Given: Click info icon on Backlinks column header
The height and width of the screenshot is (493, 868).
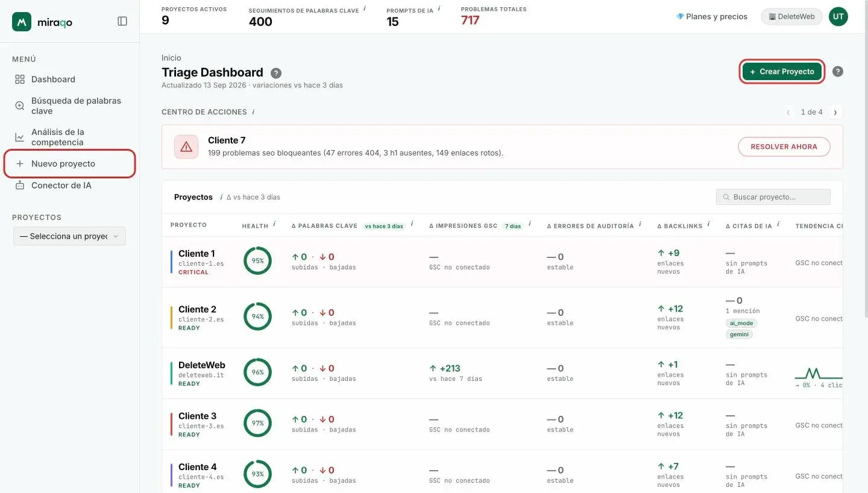Looking at the screenshot, I should 709,224.
